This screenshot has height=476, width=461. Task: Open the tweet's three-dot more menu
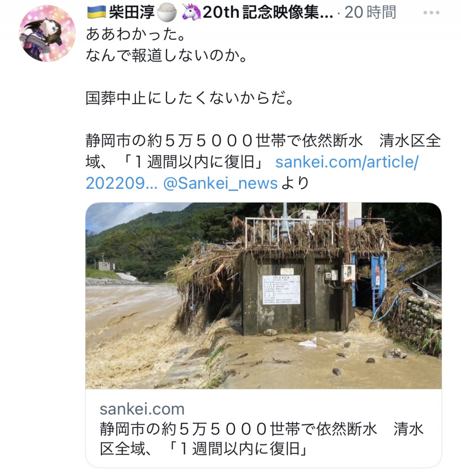point(431,13)
